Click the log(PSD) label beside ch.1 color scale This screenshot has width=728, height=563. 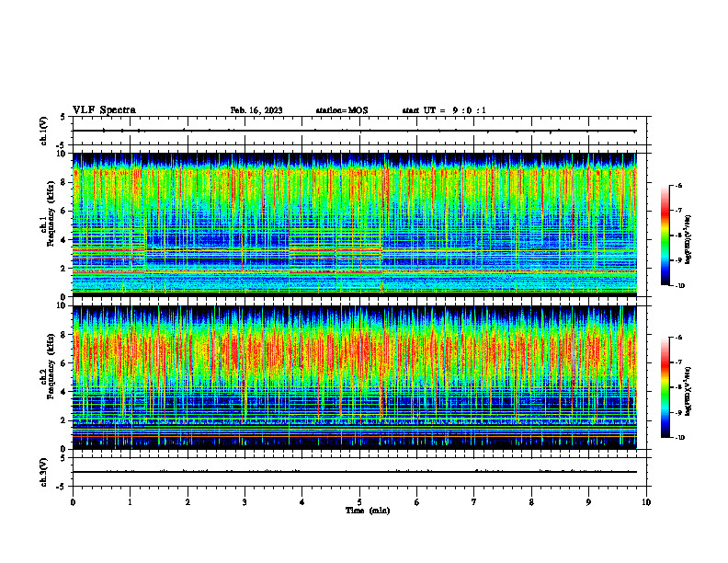(x=688, y=240)
